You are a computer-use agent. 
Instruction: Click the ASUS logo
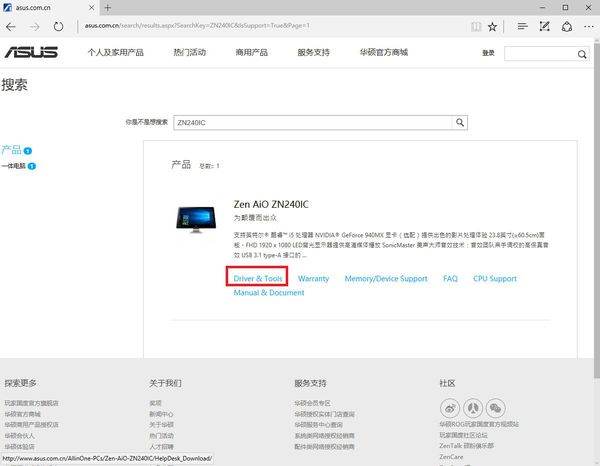point(32,52)
